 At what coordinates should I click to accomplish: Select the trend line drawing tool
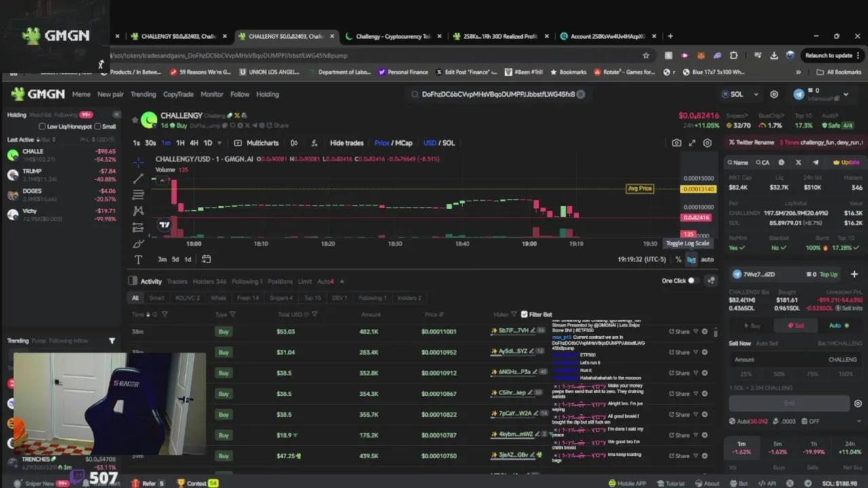138,178
